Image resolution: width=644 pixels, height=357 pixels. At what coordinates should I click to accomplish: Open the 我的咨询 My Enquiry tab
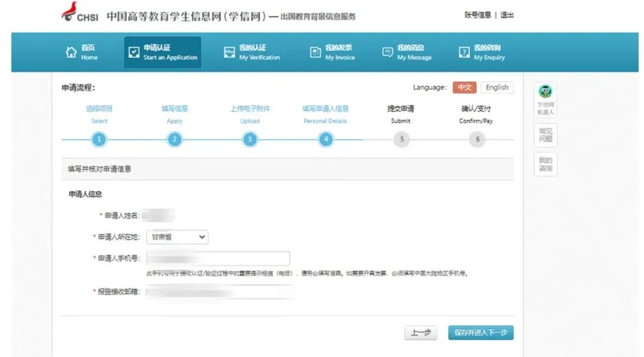click(x=482, y=52)
